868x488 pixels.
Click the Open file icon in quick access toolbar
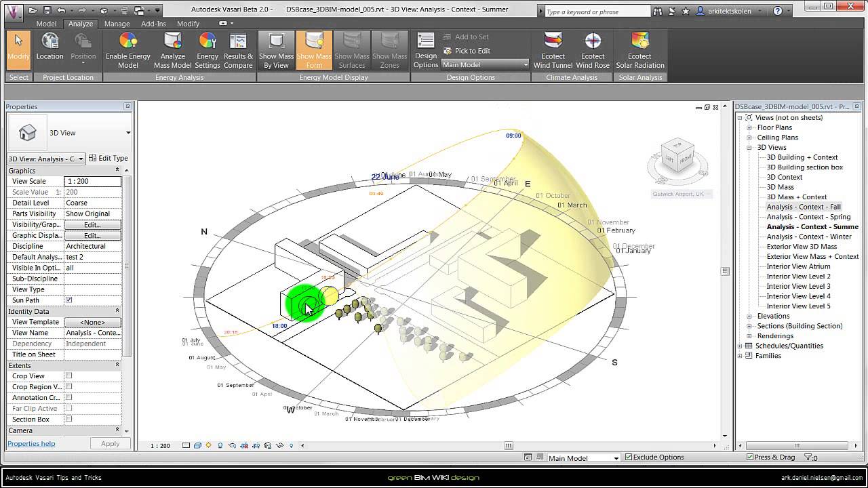[x=34, y=11]
